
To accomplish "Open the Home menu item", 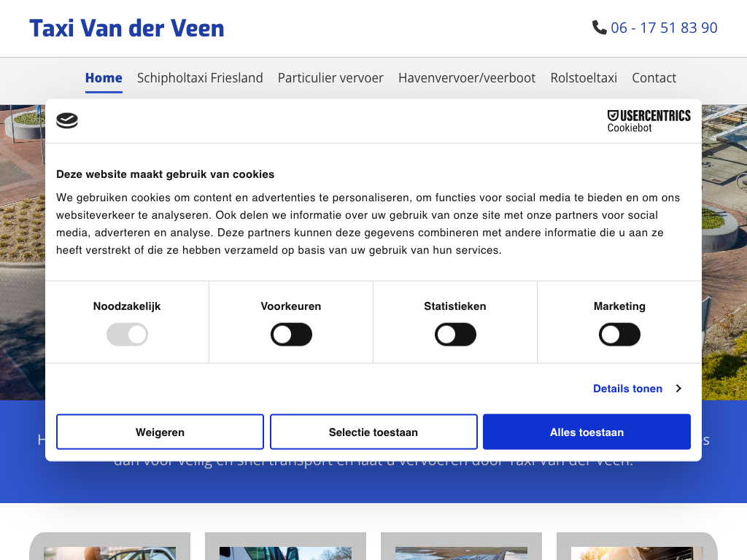I will pos(104,78).
